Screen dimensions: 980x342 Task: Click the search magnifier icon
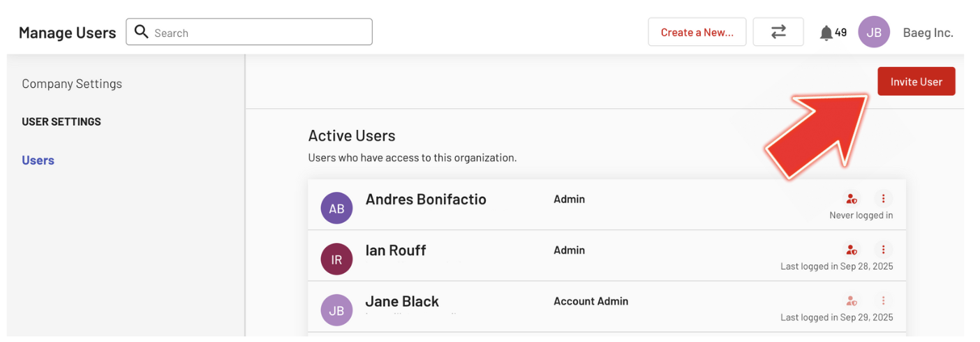(x=141, y=32)
